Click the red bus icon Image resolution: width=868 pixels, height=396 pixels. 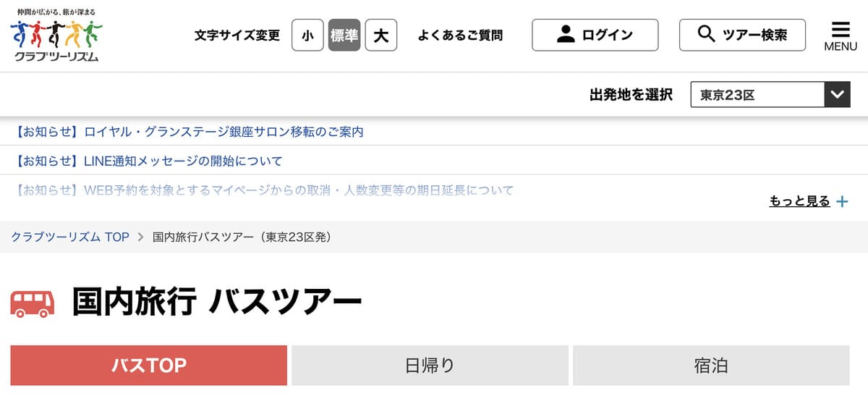(x=33, y=304)
